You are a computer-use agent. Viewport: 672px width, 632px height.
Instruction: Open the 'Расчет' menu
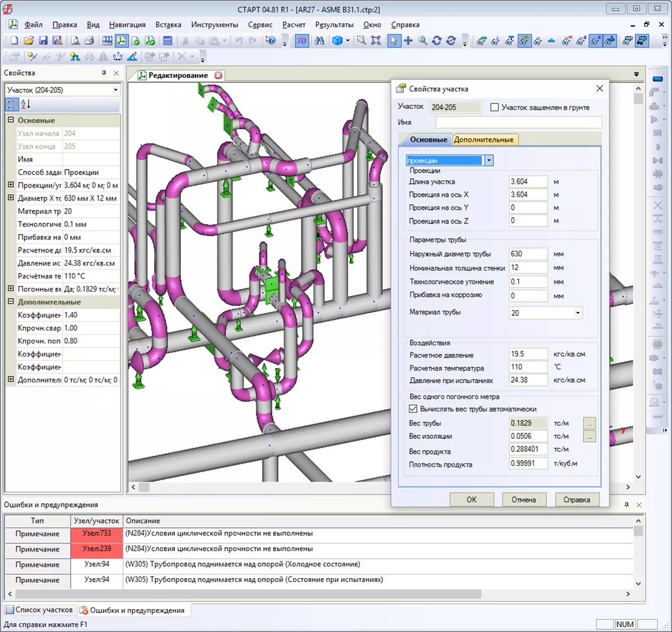pos(294,25)
